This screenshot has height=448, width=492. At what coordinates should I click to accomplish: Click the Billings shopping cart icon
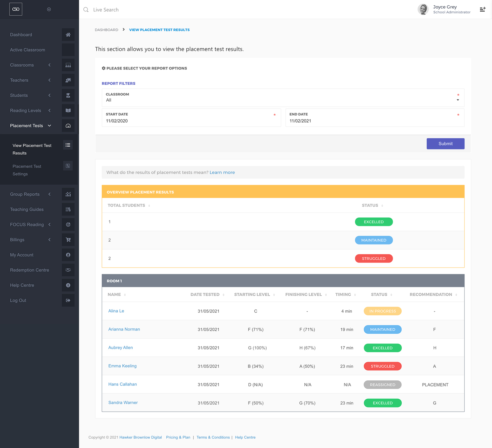point(68,240)
